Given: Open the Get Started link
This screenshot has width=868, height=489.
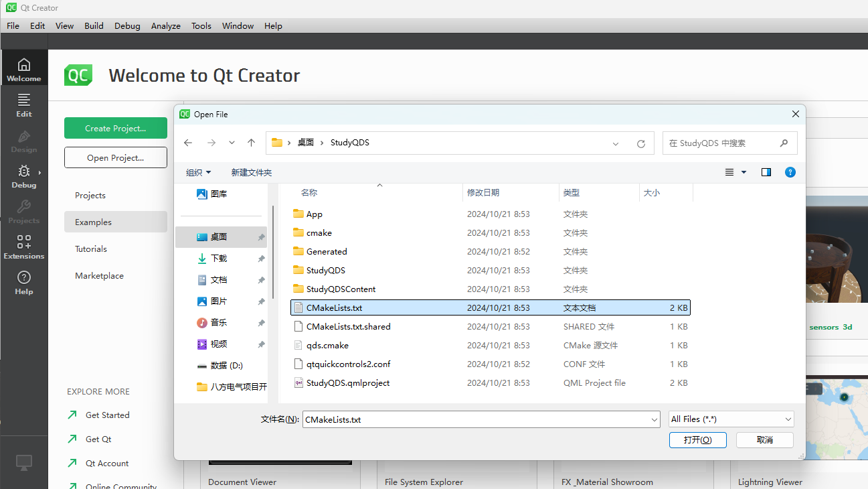Looking at the screenshot, I should (107, 415).
